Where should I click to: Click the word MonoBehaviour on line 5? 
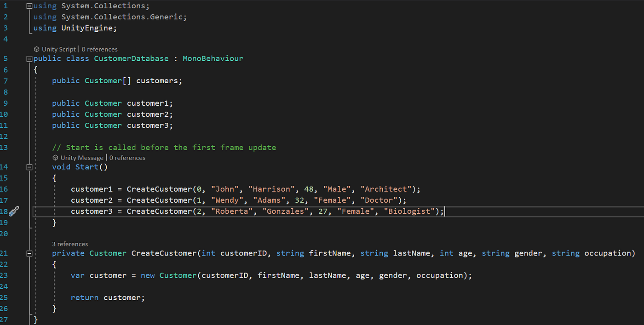[213, 58]
